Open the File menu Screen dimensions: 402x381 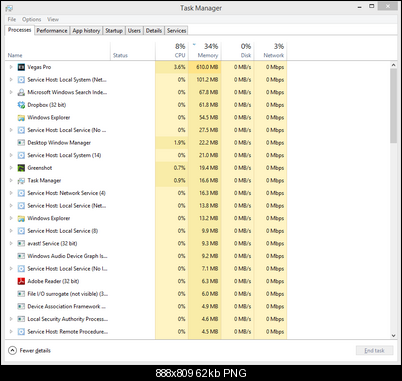12,19
